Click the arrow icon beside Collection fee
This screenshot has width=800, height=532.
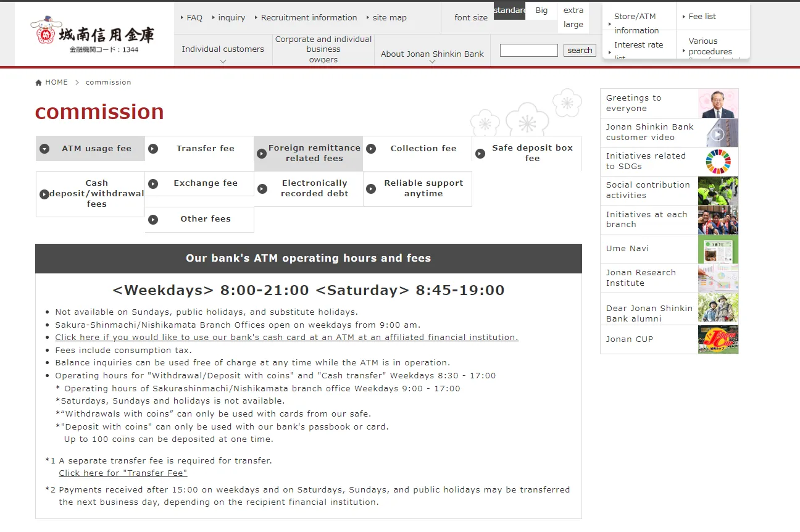tap(371, 149)
